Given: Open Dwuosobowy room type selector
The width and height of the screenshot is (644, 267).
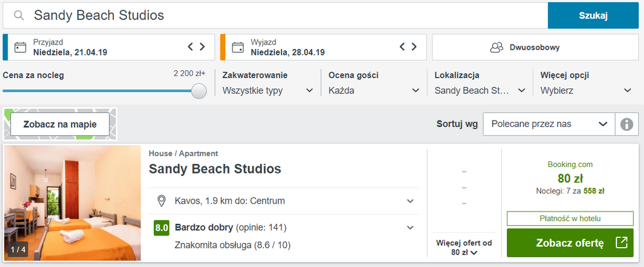Looking at the screenshot, I should point(535,47).
